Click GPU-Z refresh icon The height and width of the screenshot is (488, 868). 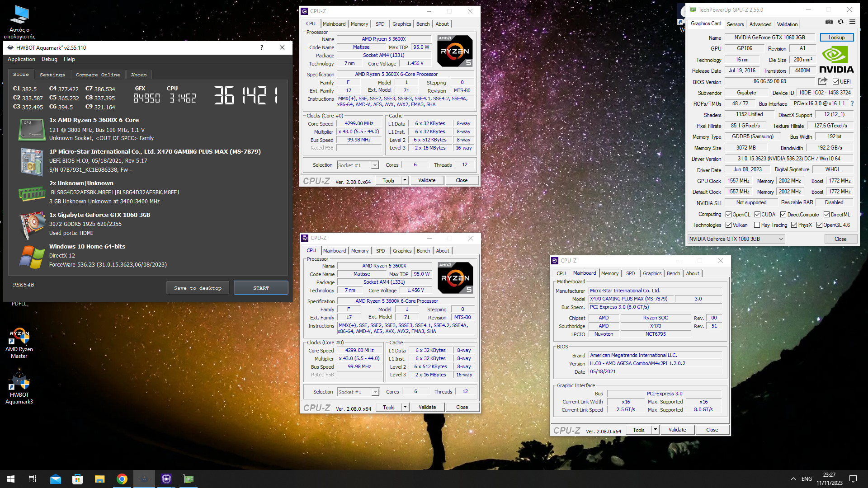click(840, 22)
